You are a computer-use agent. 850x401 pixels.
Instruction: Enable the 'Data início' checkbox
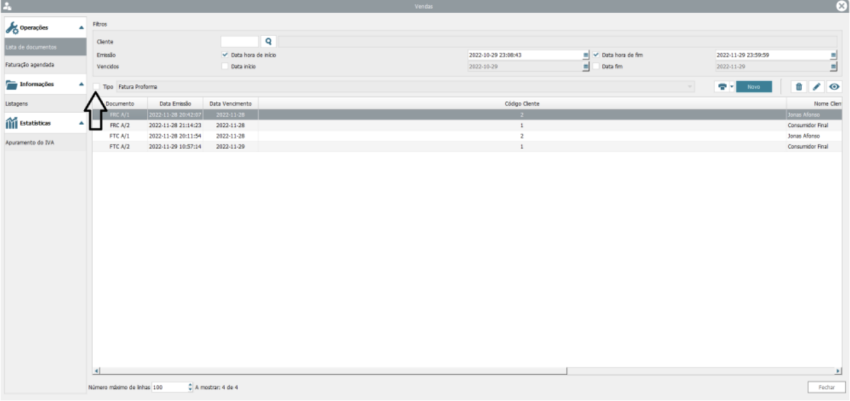point(225,66)
